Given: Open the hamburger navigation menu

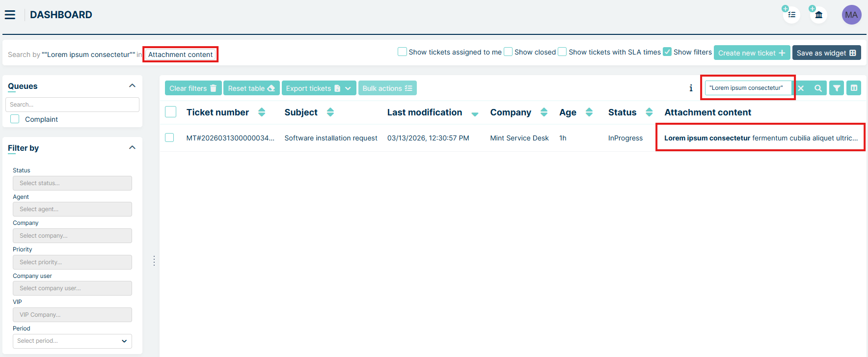Looking at the screenshot, I should coord(10,15).
